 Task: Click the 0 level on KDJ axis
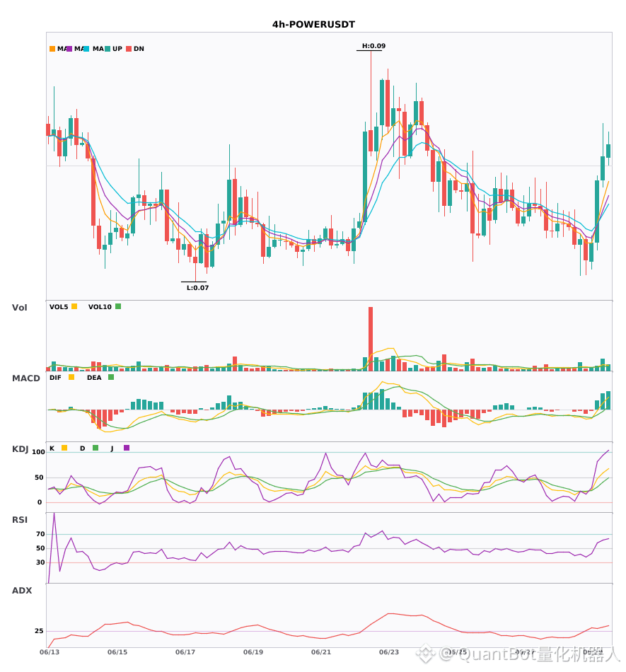[40, 502]
